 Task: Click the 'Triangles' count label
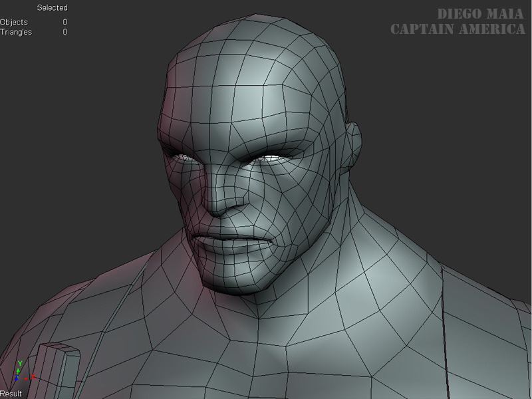[16, 32]
